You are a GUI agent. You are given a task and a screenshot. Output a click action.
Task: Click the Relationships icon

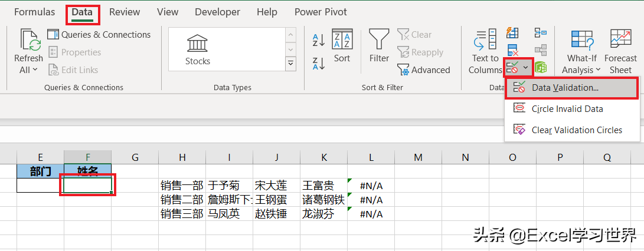(541, 50)
